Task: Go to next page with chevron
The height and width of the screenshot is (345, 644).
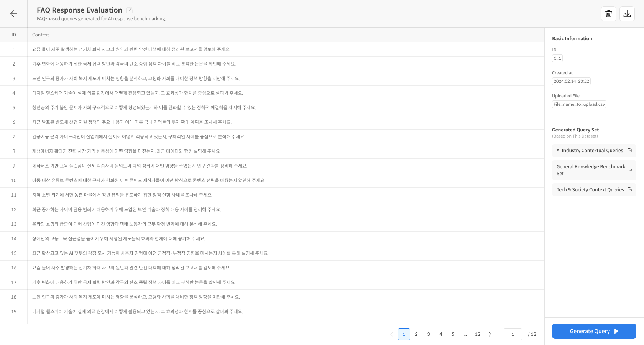Action: pos(490,334)
